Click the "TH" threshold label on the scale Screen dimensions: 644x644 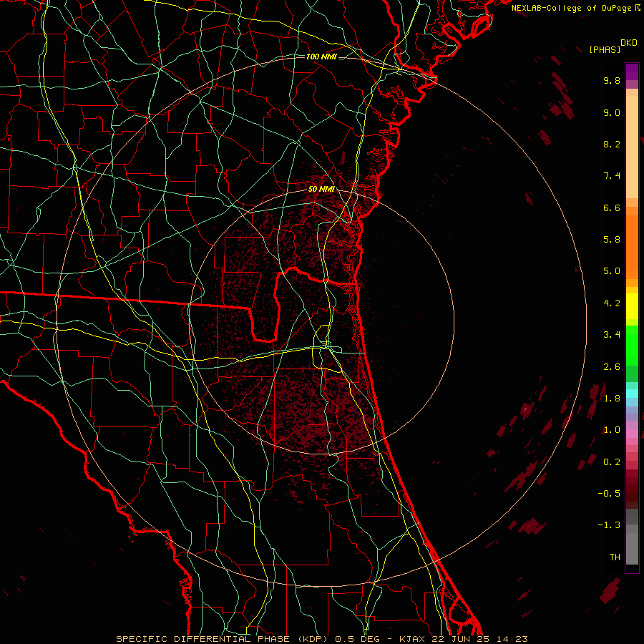coord(615,557)
